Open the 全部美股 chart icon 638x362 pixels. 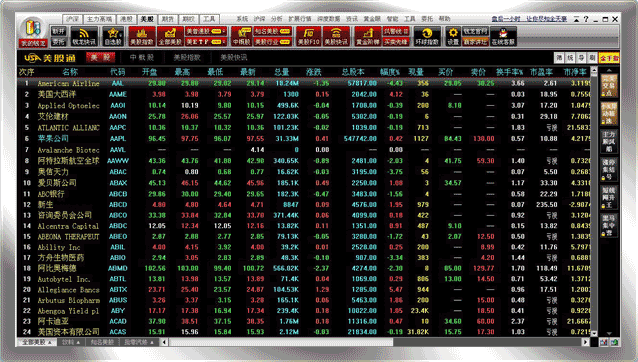point(170,37)
